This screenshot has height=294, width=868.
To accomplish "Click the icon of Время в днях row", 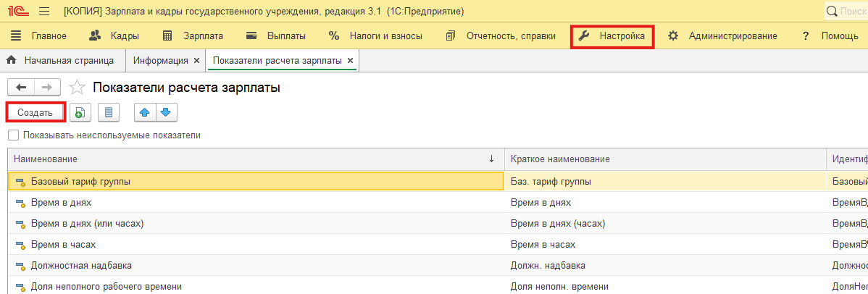I will [20, 203].
